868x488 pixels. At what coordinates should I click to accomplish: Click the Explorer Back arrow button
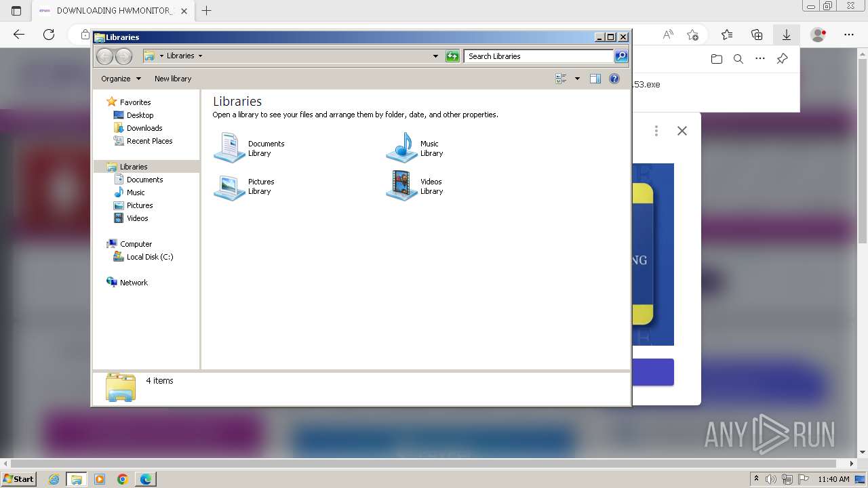coord(104,56)
